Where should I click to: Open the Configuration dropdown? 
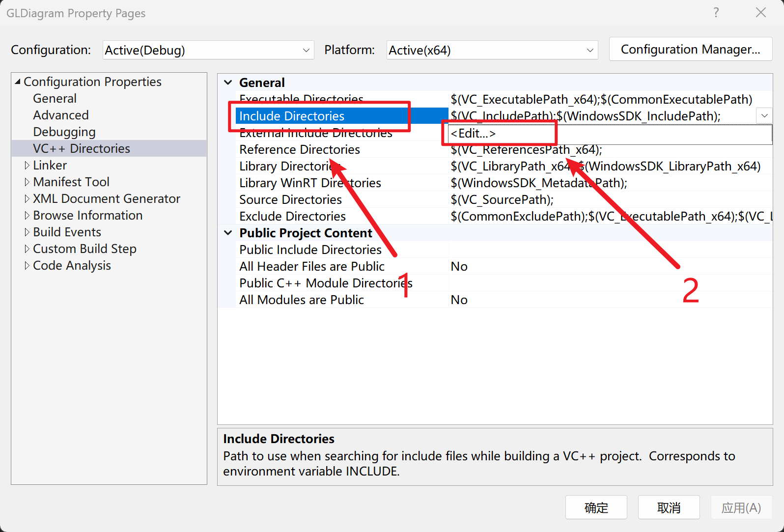(x=208, y=50)
